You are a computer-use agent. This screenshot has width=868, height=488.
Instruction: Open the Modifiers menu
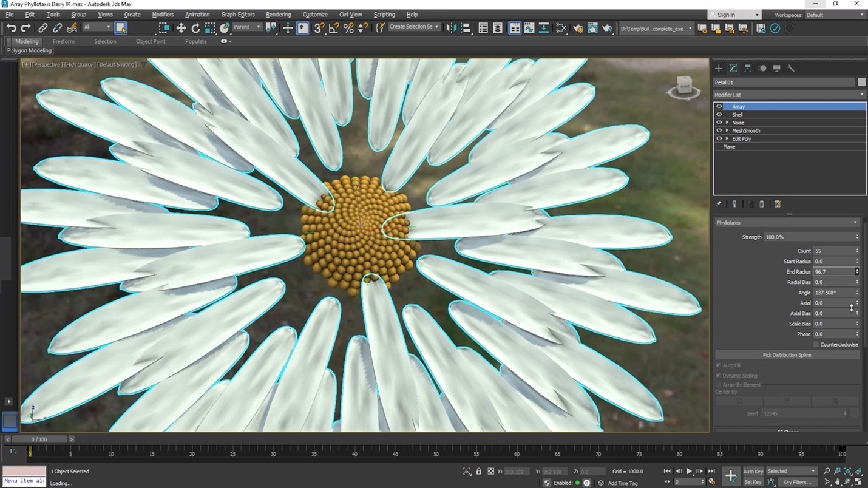click(x=163, y=14)
